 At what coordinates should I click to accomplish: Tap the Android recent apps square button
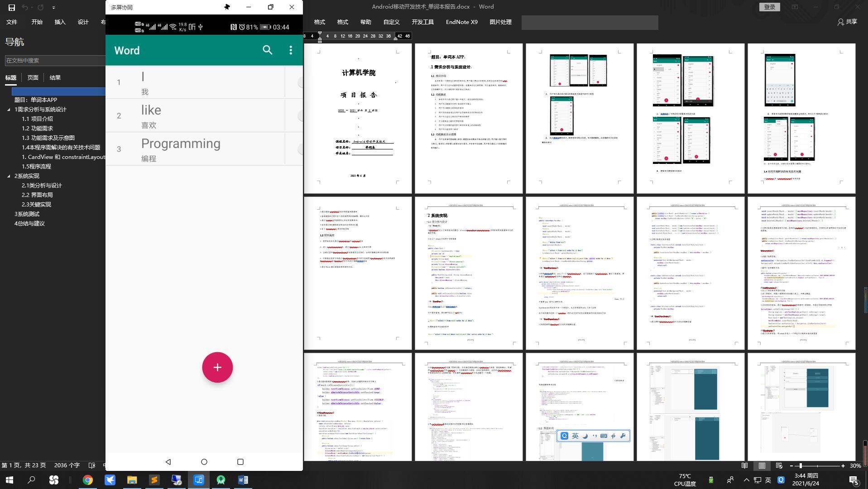240,462
